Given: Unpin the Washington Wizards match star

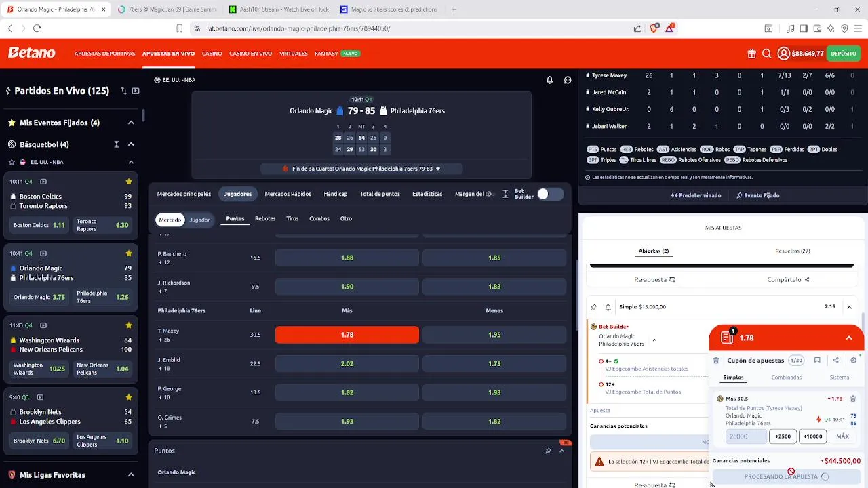Looking at the screenshot, I should pyautogui.click(x=129, y=325).
